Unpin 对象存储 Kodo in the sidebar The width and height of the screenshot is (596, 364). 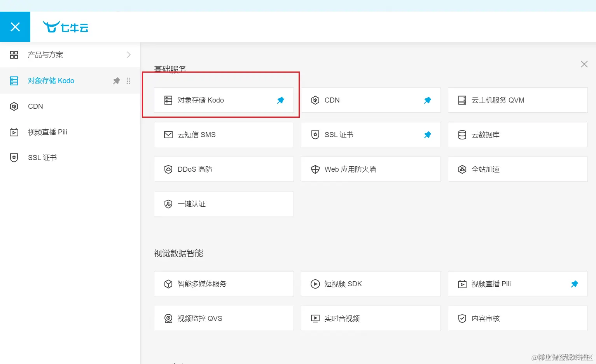click(x=117, y=81)
